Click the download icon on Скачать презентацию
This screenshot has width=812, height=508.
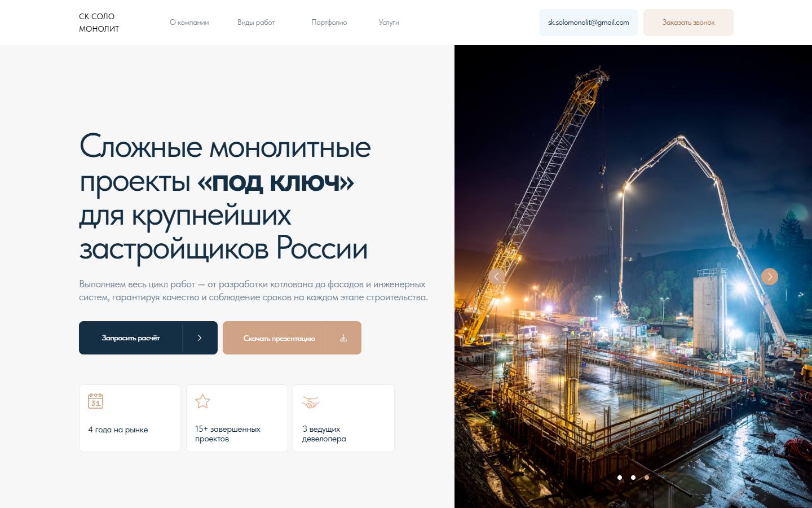tap(343, 338)
